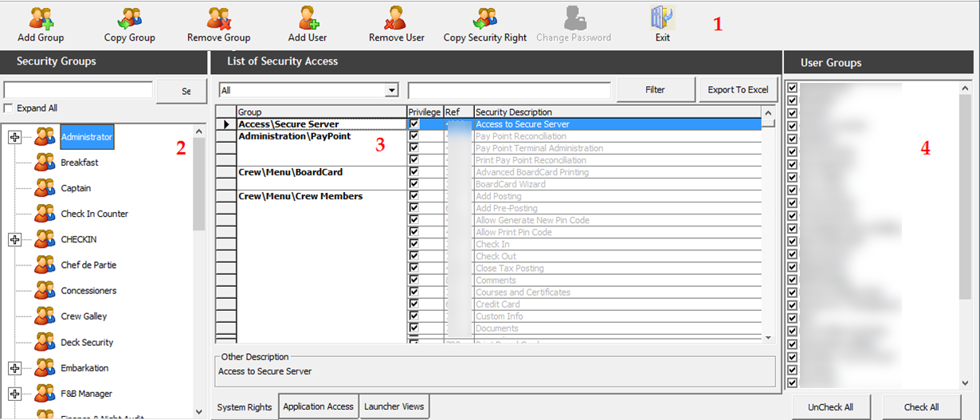Viewport: 980px width, 420px height.
Task: Select the Deck Security group icon
Action: point(45,342)
